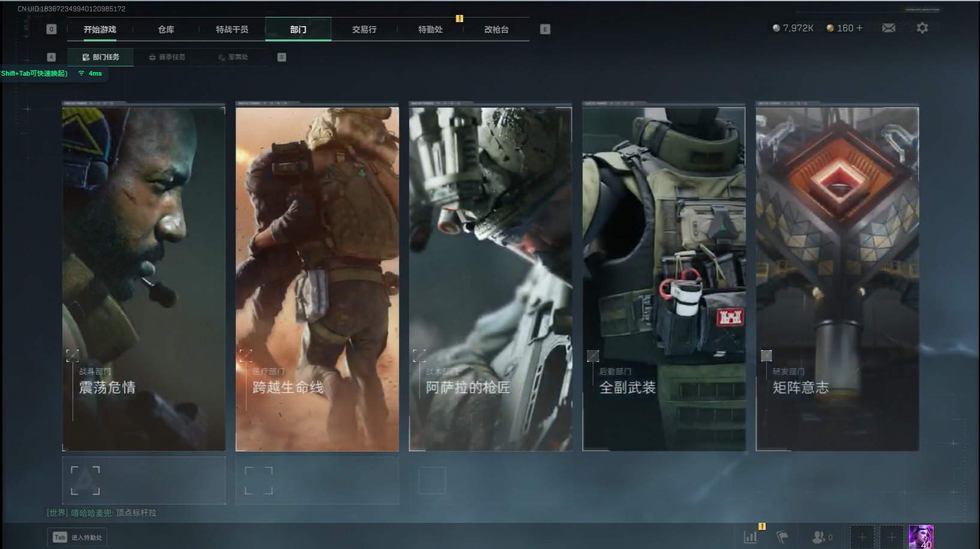Add teammate in second empty squad slot
The image size is (980, 549).
891,537
